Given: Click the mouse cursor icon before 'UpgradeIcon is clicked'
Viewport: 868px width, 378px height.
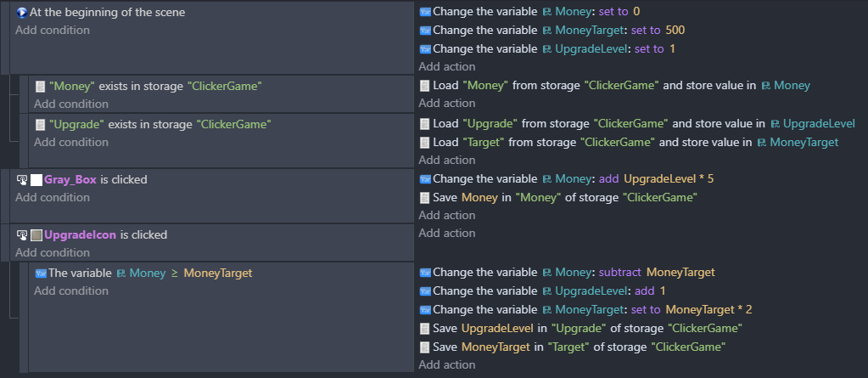Looking at the screenshot, I should (x=22, y=235).
